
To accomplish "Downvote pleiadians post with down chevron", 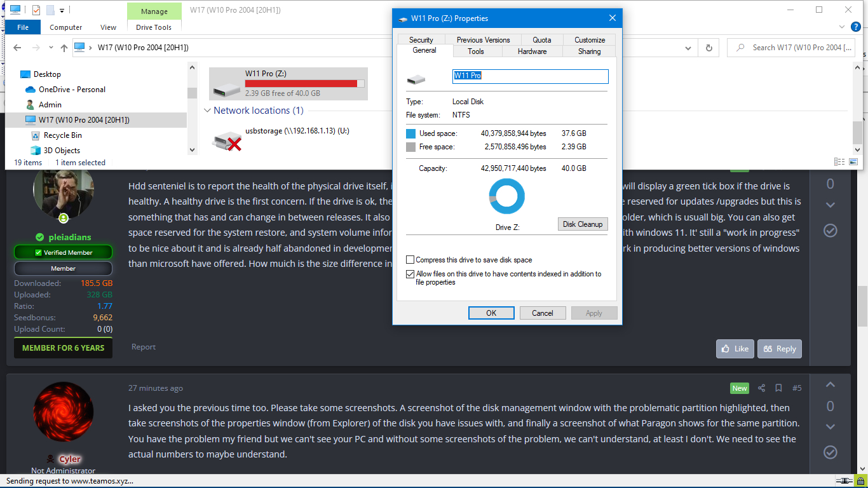I will tap(830, 205).
